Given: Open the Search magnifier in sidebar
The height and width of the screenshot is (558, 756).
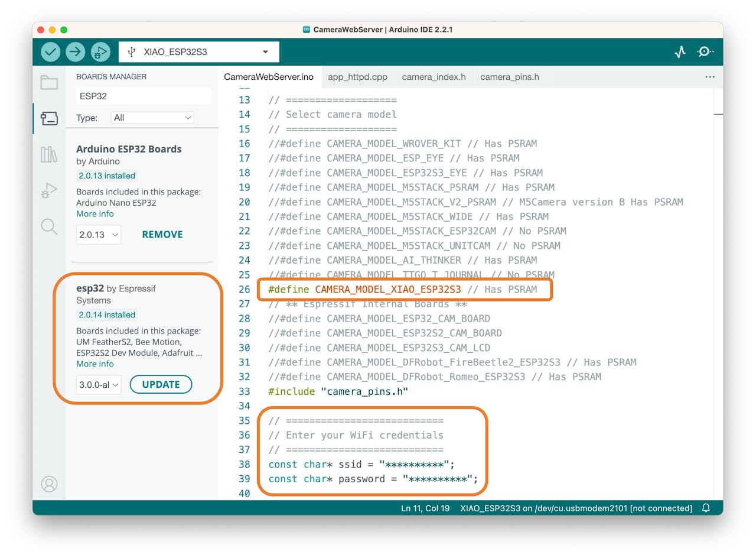Looking at the screenshot, I should pyautogui.click(x=49, y=226).
